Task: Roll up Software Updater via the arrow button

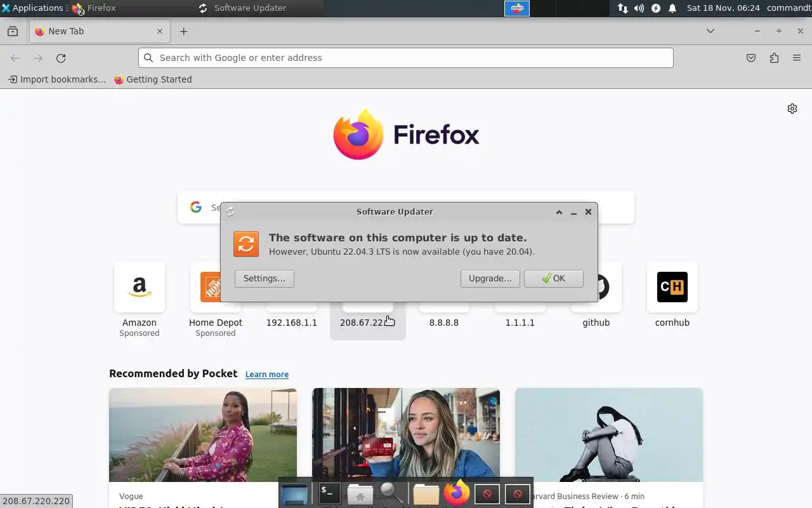Action: (x=559, y=212)
